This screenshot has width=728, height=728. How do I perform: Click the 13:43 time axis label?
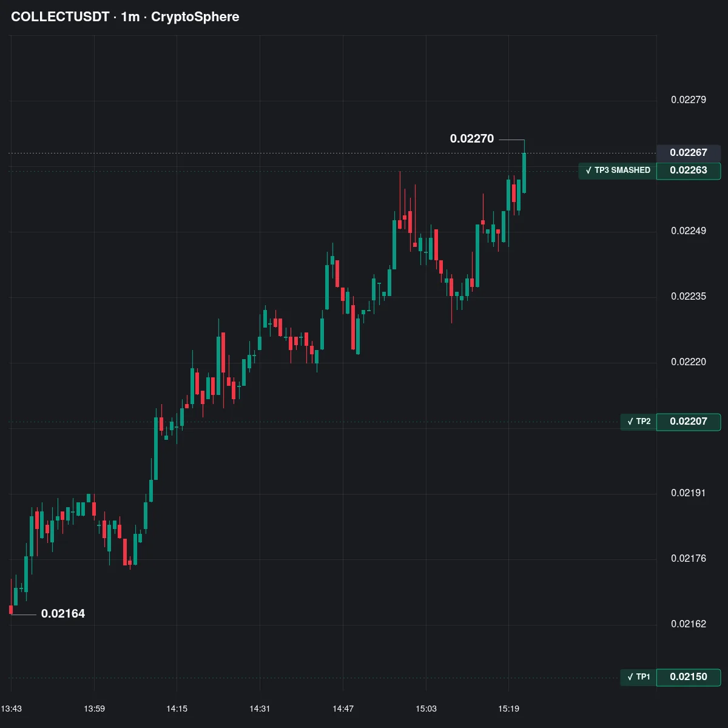click(x=12, y=709)
